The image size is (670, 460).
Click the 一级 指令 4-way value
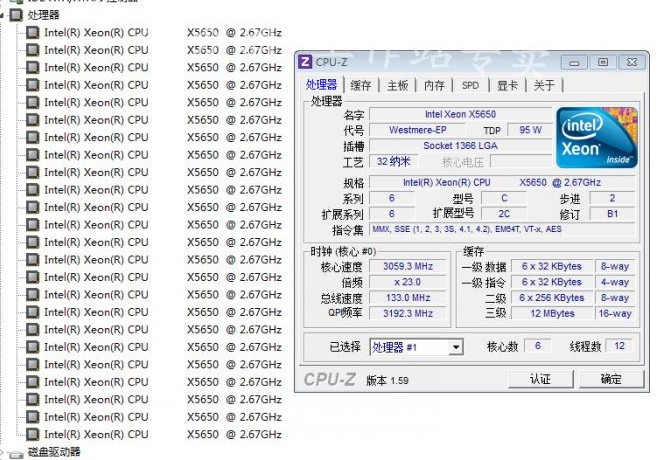615,282
